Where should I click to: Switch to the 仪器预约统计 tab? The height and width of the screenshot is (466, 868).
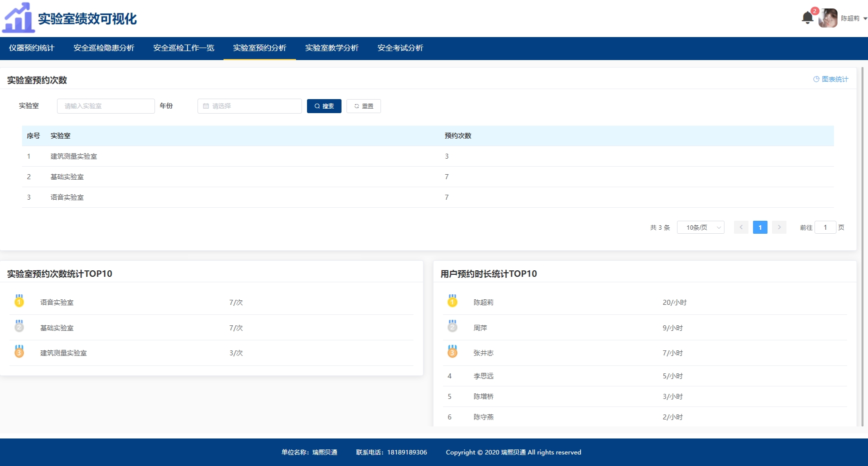(31, 48)
